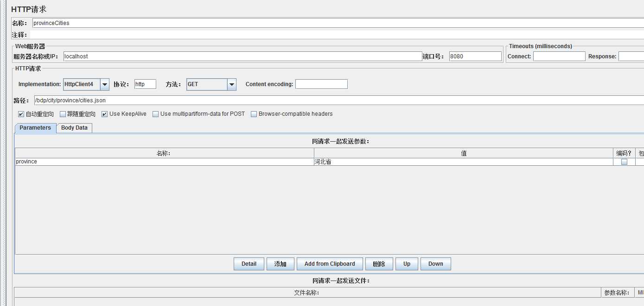Toggle the 自动重定向 checkbox
This screenshot has width=644, height=306.
coord(21,114)
